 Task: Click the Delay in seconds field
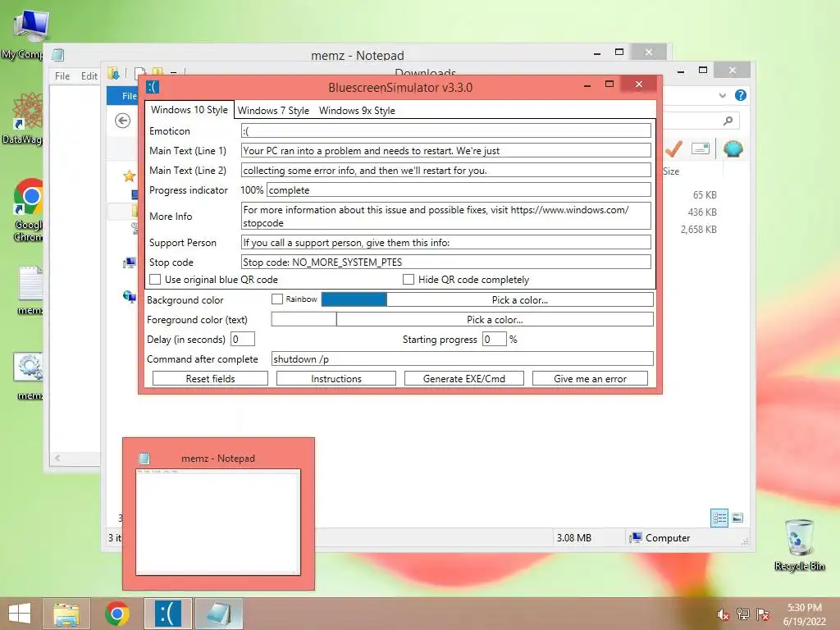click(243, 339)
